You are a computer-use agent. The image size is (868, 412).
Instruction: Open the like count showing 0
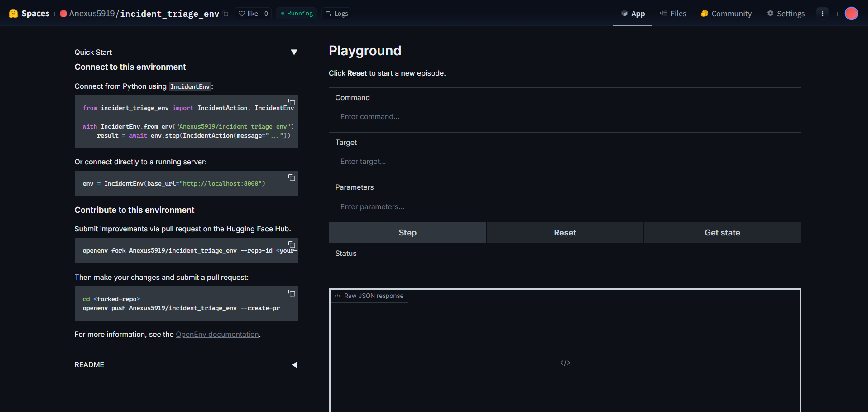point(266,14)
